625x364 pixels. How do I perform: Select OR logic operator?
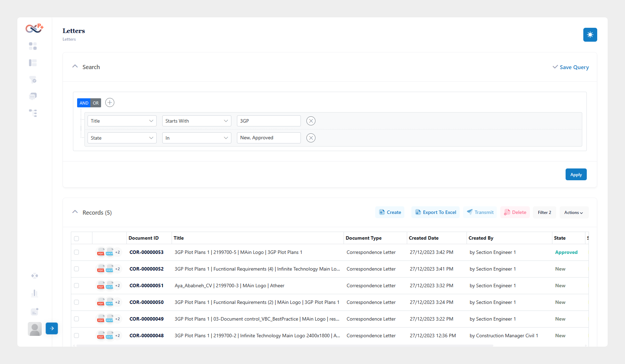point(96,103)
